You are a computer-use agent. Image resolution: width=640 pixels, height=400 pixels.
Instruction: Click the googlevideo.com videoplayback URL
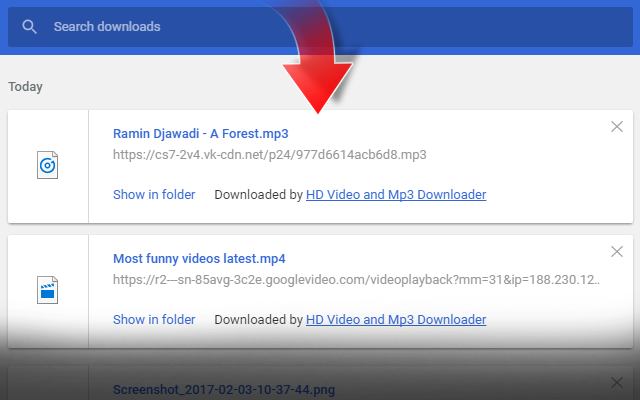(356, 280)
